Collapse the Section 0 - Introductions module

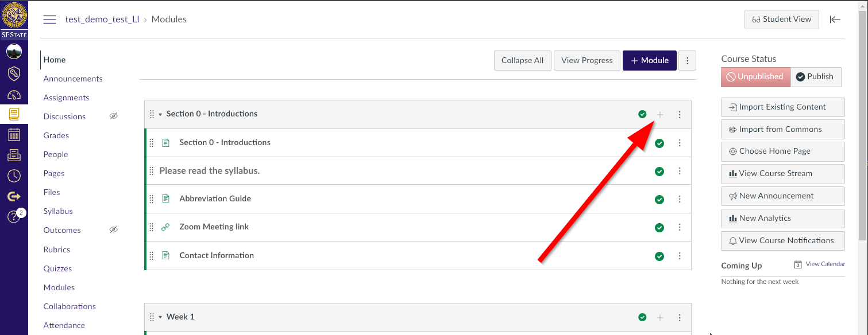(160, 114)
